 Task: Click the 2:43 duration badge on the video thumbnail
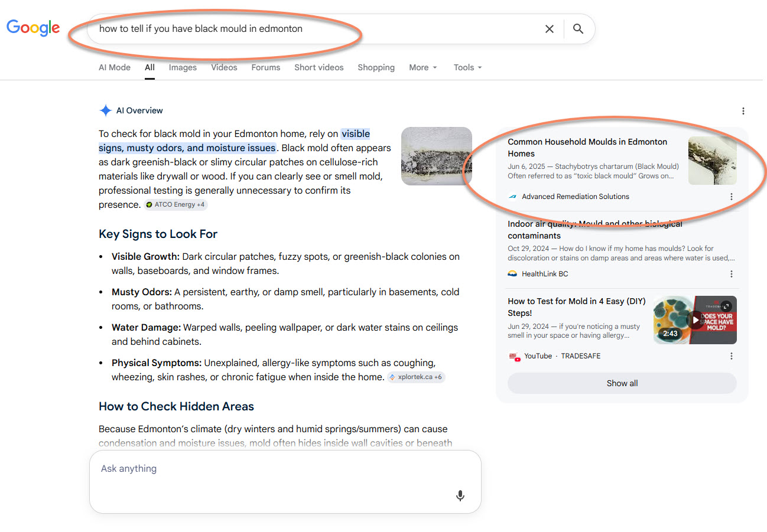coord(670,334)
